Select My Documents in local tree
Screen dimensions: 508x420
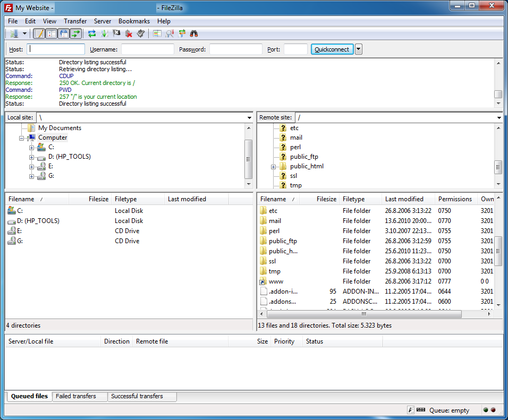point(60,128)
